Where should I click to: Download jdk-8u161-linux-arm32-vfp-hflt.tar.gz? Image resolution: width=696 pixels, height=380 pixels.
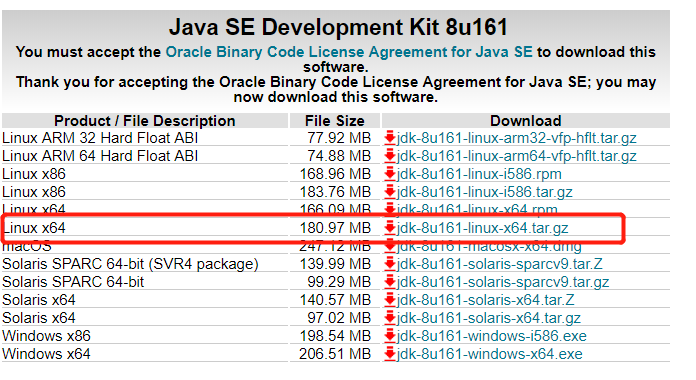(x=517, y=138)
